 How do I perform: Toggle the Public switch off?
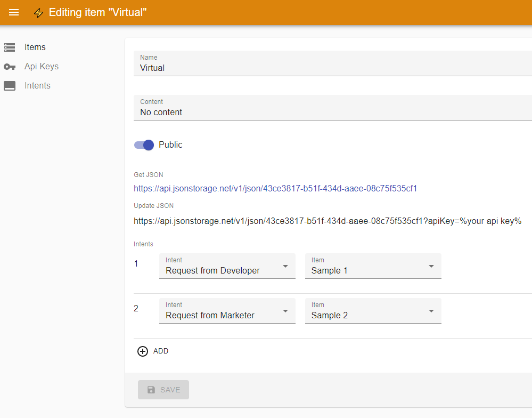(x=144, y=144)
